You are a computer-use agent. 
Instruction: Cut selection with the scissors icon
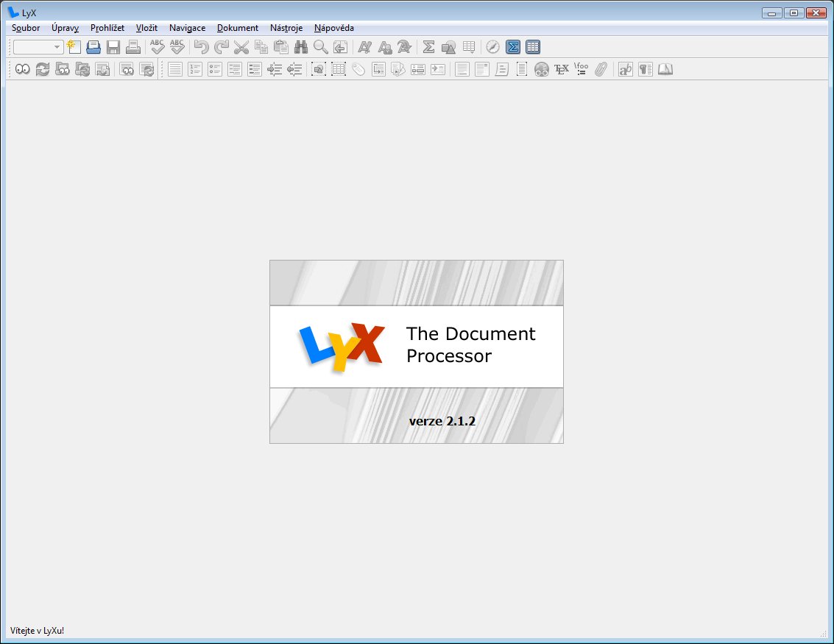click(x=241, y=47)
